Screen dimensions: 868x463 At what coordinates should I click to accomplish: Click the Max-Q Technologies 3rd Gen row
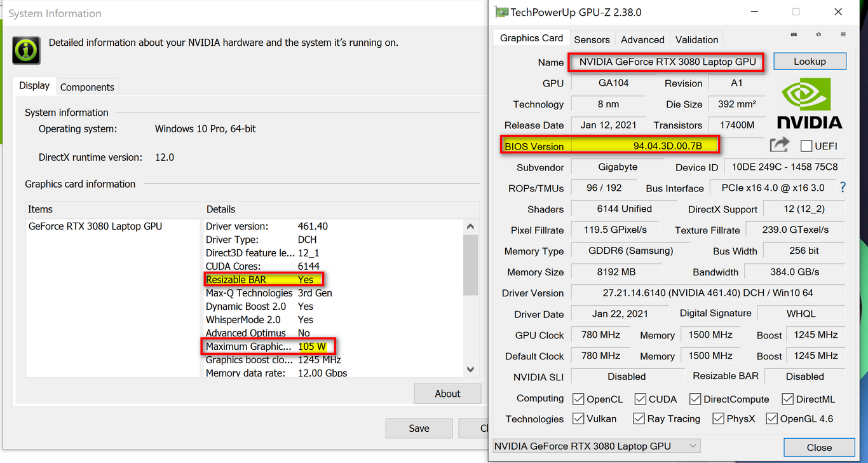tap(269, 293)
